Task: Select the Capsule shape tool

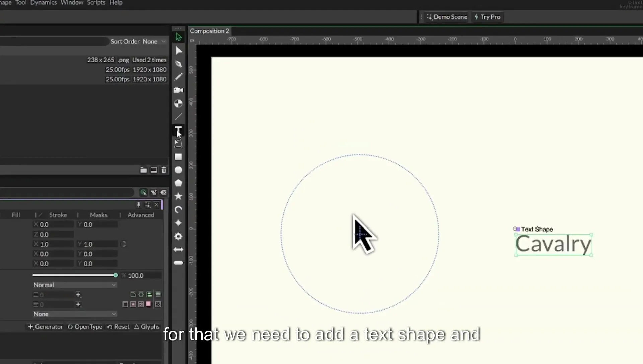Action: pyautogui.click(x=178, y=263)
